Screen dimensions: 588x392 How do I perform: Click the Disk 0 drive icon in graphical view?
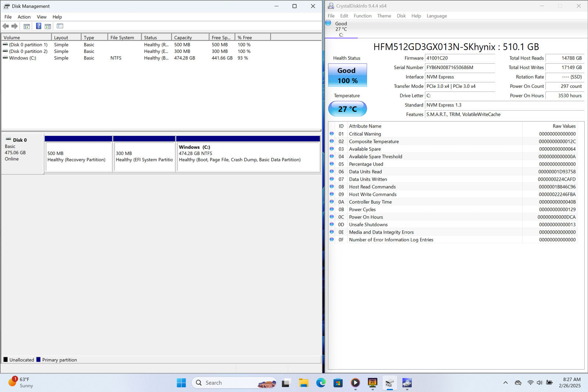[x=8, y=140]
